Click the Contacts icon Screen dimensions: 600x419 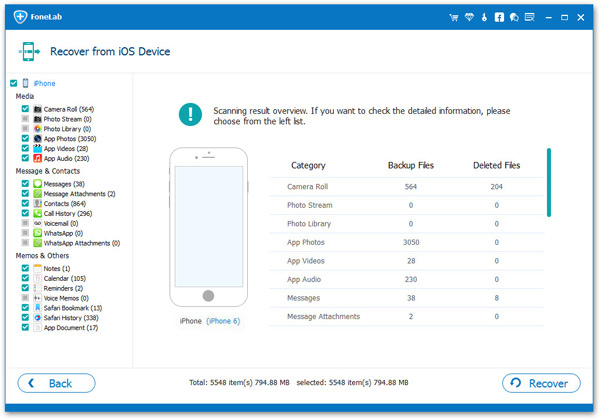(x=38, y=204)
